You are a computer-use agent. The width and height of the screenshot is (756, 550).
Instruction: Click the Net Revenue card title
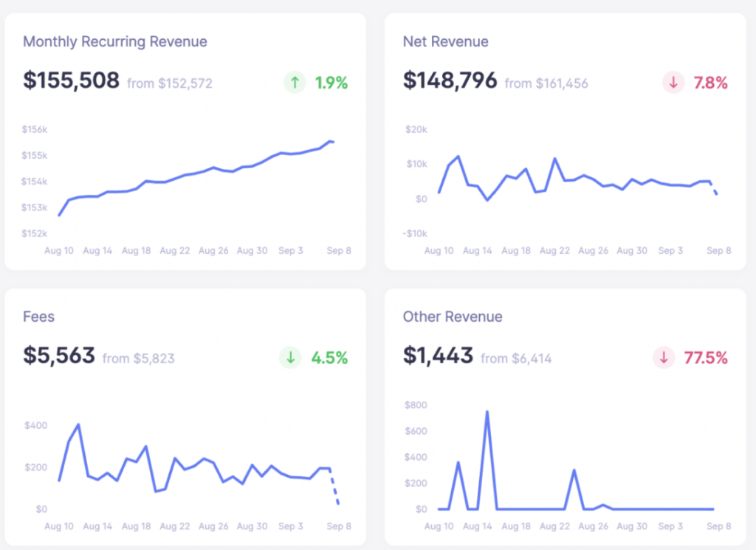pyautogui.click(x=446, y=41)
